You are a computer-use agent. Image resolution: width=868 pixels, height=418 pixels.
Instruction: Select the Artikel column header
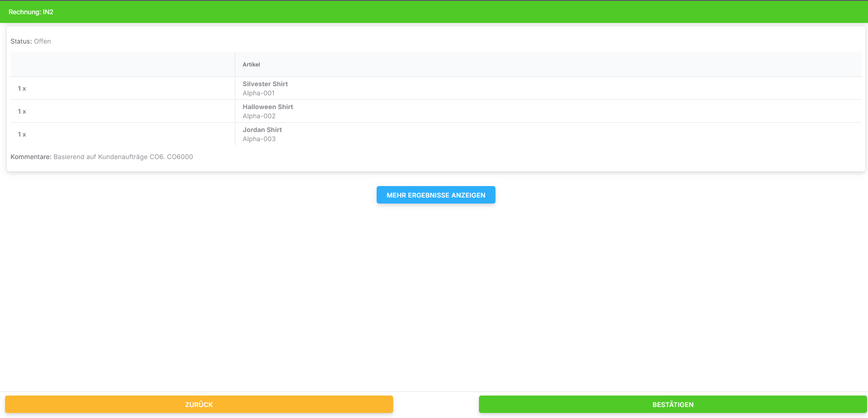251,65
